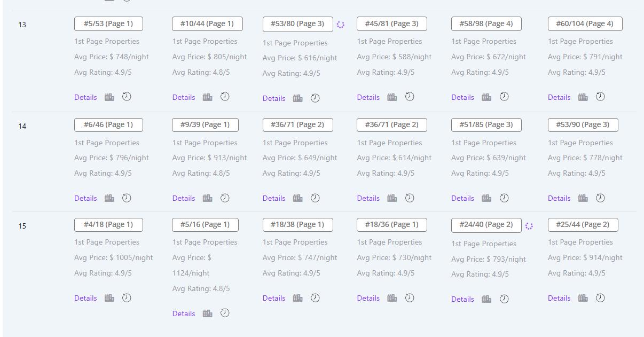644x337 pixels.
Task: Click the #24/40 (Page 2) rank button
Action: pos(486,225)
